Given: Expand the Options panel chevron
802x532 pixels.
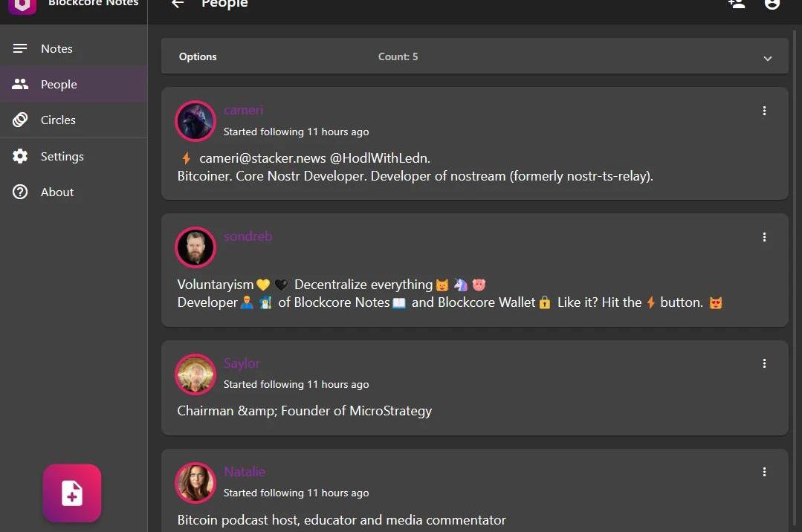Looking at the screenshot, I should [x=767, y=58].
